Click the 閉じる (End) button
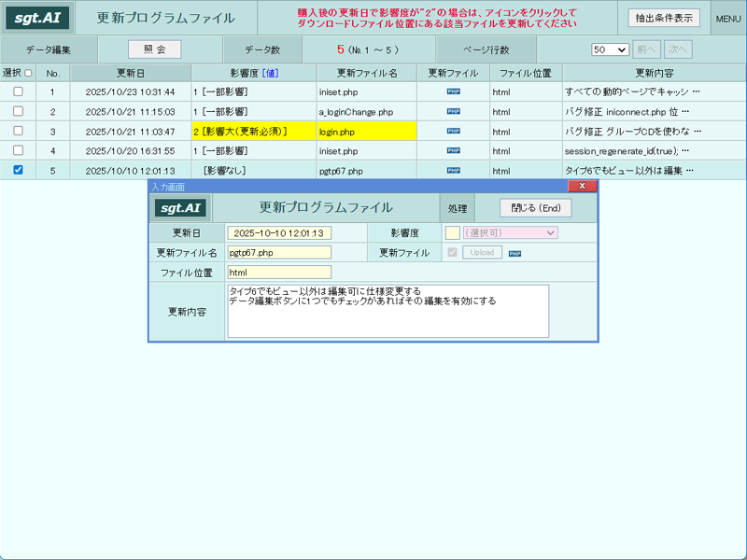747x560 pixels. (x=535, y=208)
